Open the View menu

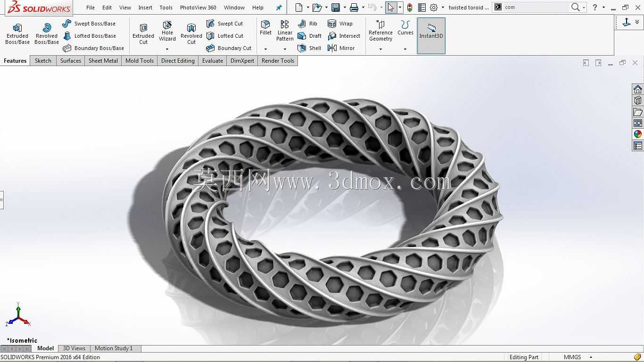pos(125,8)
